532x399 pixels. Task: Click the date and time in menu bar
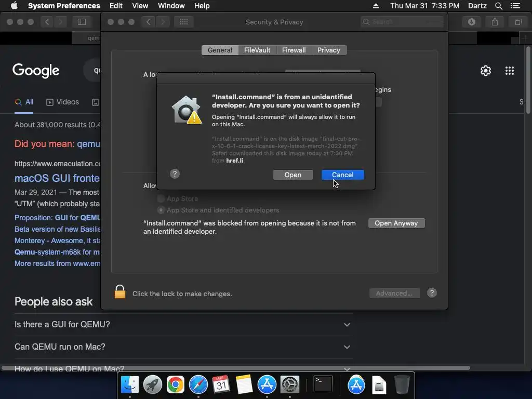pyautogui.click(x=424, y=6)
